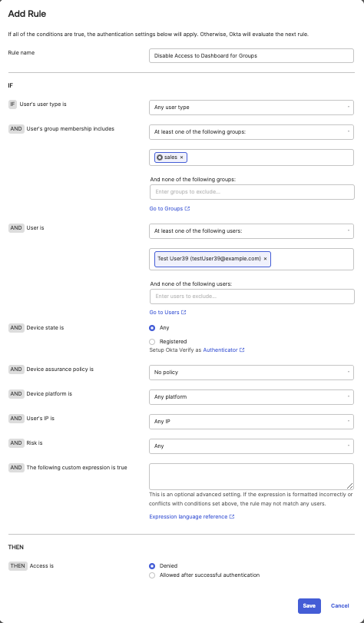Select the Any device state option
The width and height of the screenshot is (364, 623).
152,328
